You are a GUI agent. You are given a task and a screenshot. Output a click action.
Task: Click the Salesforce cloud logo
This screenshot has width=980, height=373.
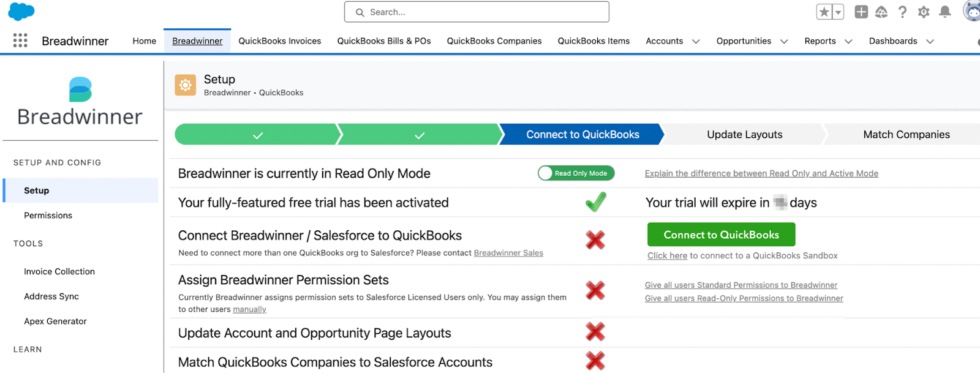[21, 12]
